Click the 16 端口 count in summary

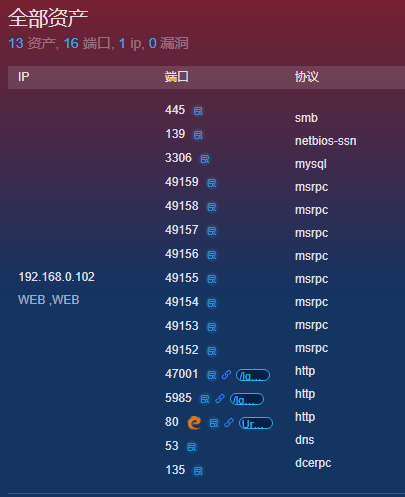87,43
